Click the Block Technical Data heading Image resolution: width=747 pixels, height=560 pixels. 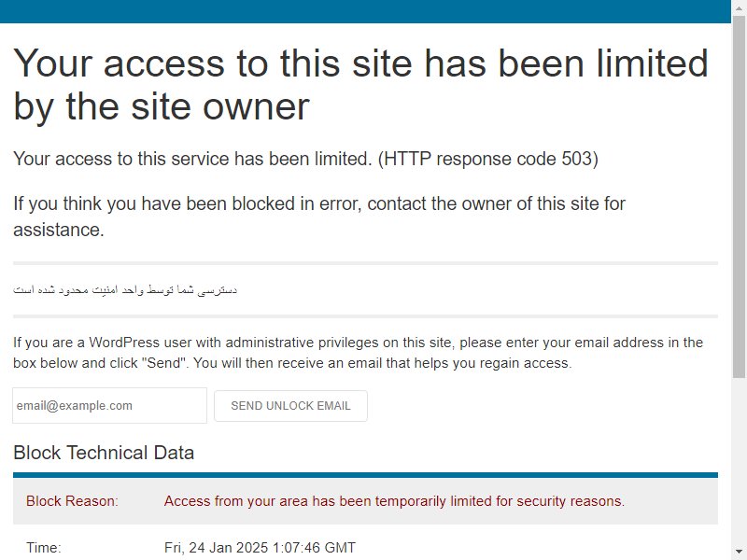point(104,453)
